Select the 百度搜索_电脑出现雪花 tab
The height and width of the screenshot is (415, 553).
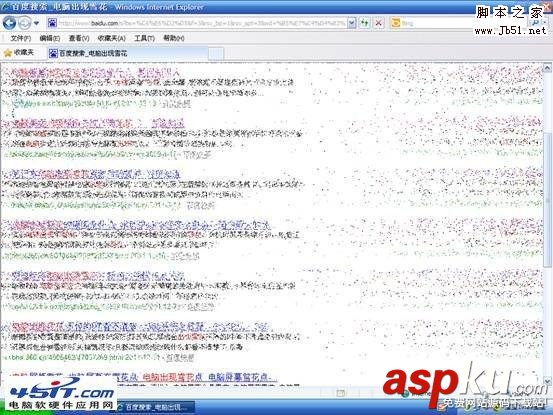127,53
